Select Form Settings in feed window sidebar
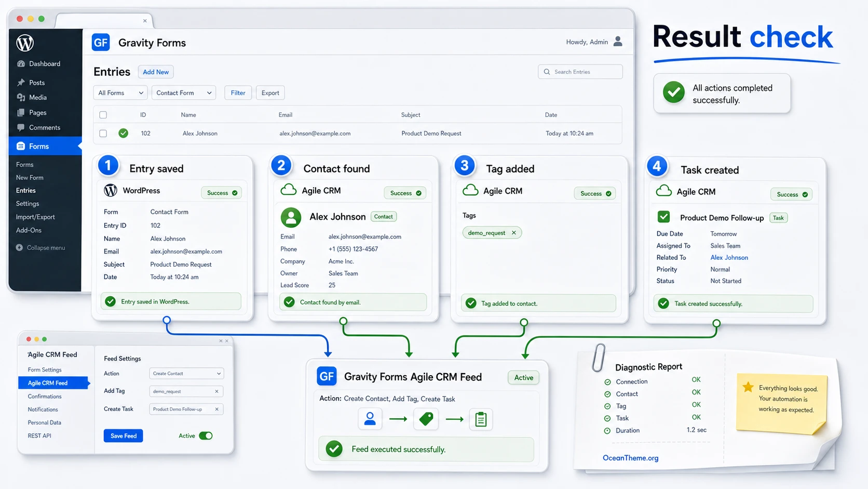The width and height of the screenshot is (868, 489). click(x=45, y=370)
